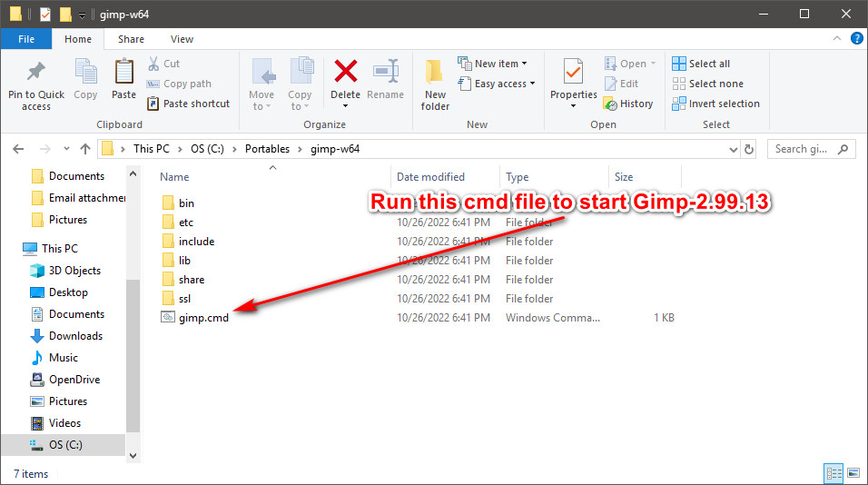The image size is (868, 485).
Task: Click the History icon in Open group
Action: click(610, 104)
